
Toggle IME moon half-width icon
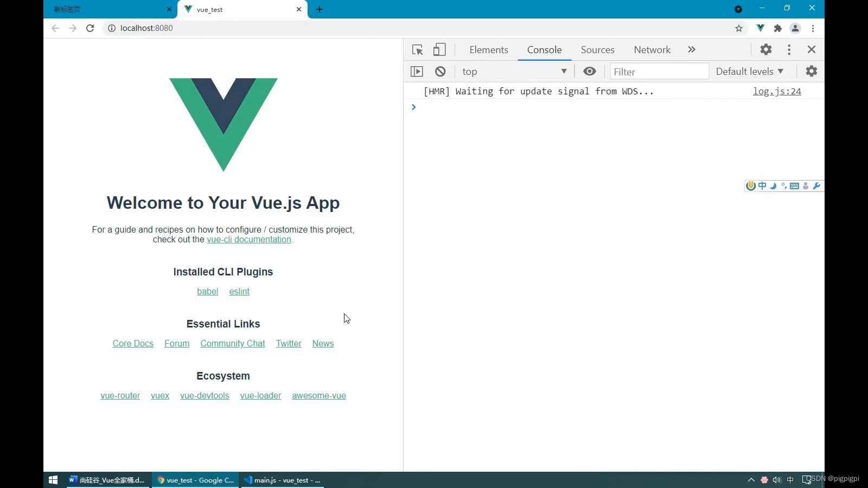pyautogui.click(x=773, y=186)
